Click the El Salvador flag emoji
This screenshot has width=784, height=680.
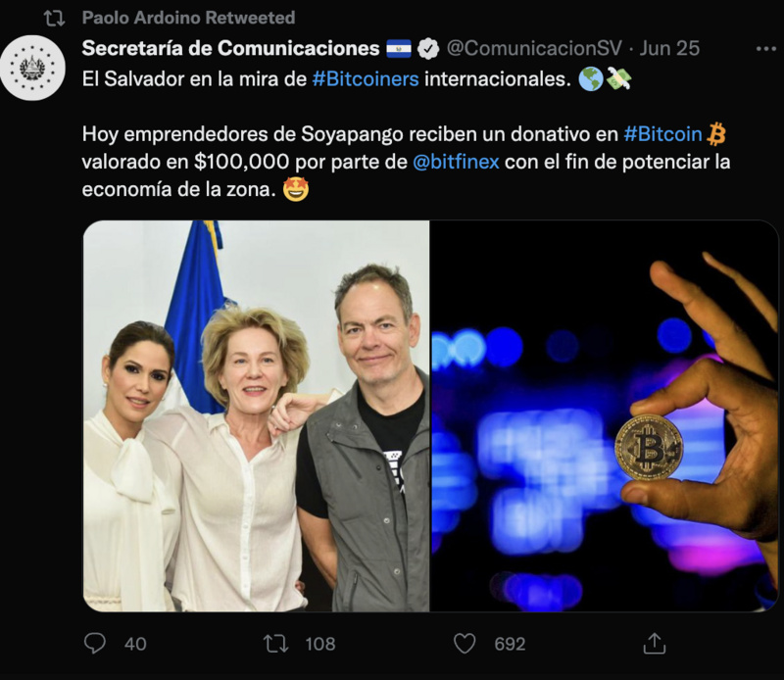tap(399, 48)
